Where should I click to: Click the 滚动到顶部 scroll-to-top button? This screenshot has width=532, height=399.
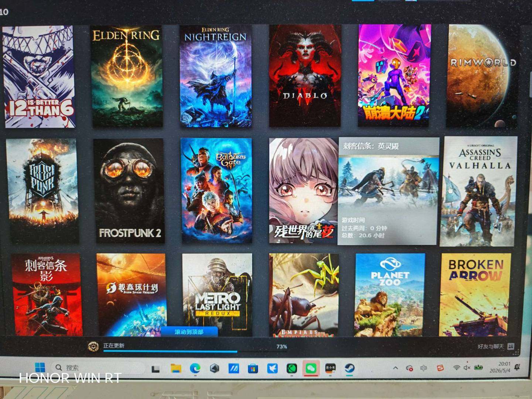pyautogui.click(x=189, y=332)
